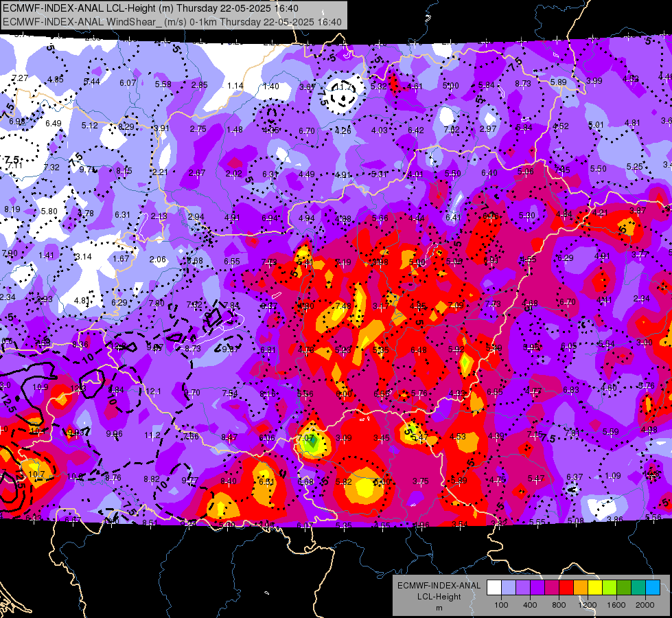Click the wind shear value 1.41
This screenshot has height=618, width=672.
[x=46, y=255]
